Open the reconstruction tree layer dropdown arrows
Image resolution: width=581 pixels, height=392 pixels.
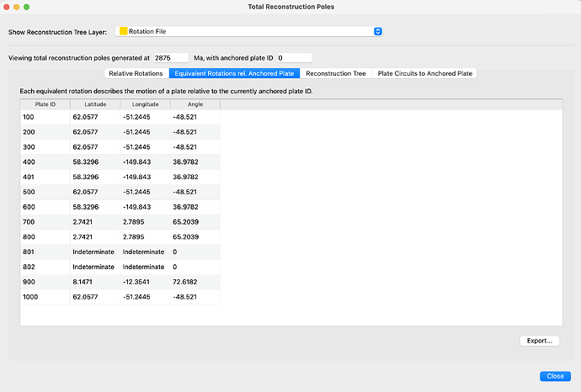pos(377,31)
